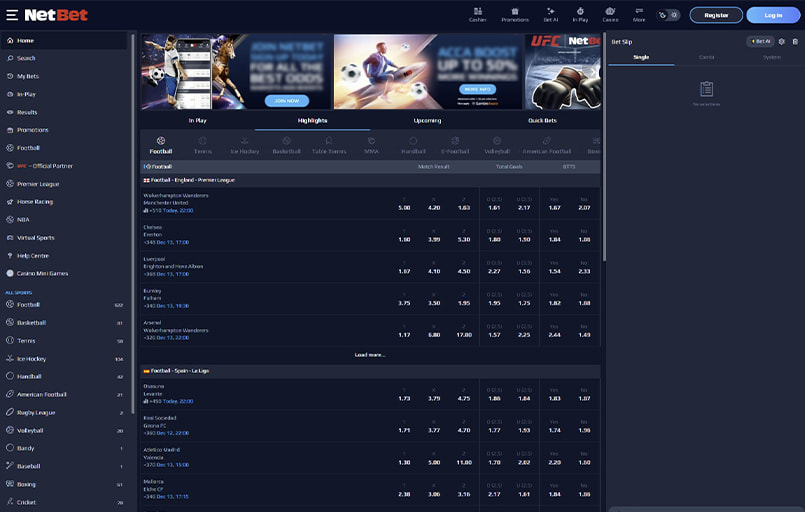This screenshot has height=512, width=805.
Task: Open UFC Official Partner sidebar link
Action: click(64, 166)
